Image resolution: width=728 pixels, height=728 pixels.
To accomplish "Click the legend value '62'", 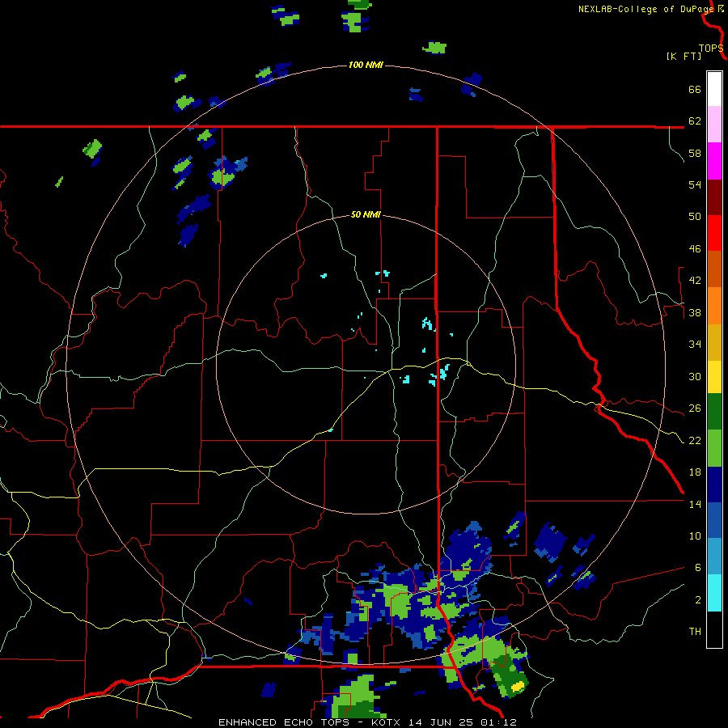I will point(695,121).
